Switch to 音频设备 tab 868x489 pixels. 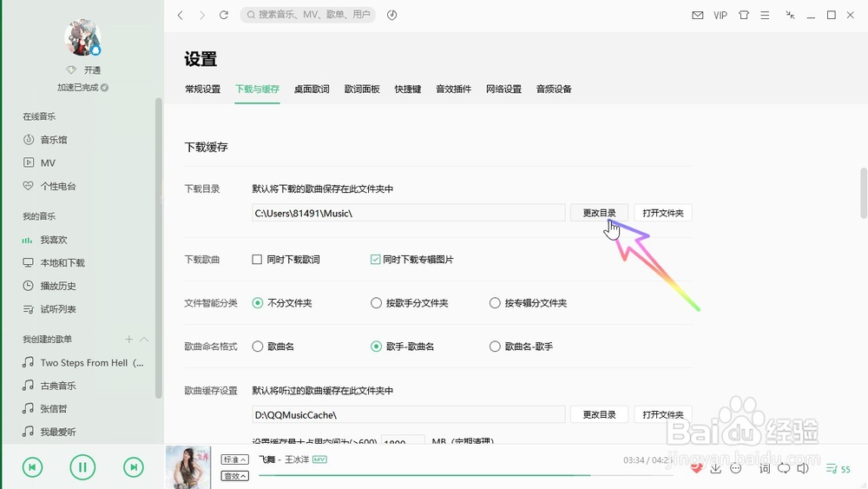point(554,89)
